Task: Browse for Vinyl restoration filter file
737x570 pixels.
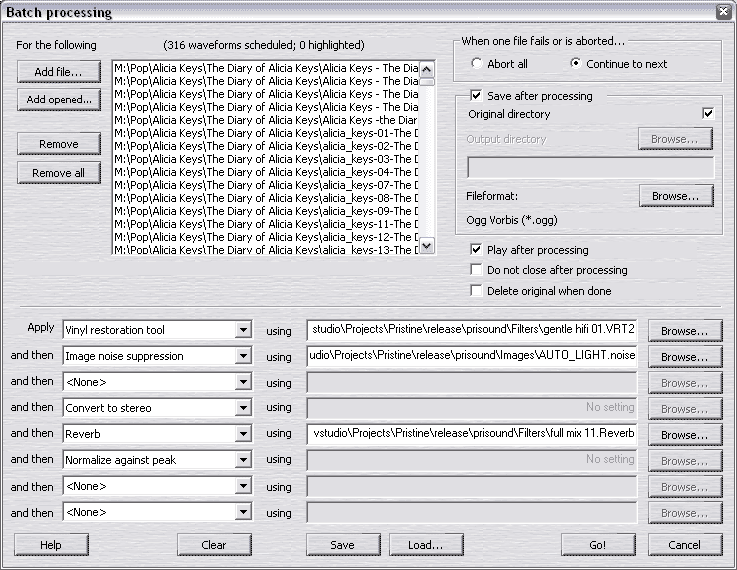Action: click(x=684, y=331)
